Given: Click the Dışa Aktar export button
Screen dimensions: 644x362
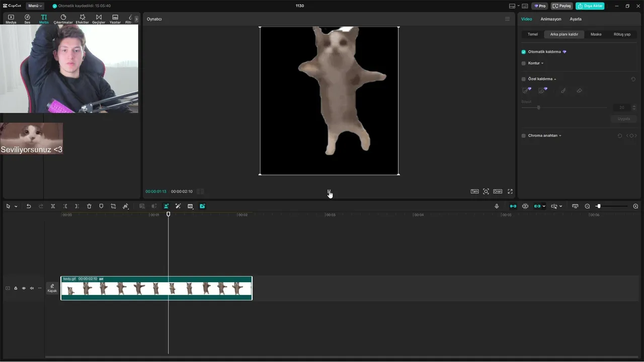Looking at the screenshot, I should tap(590, 6).
